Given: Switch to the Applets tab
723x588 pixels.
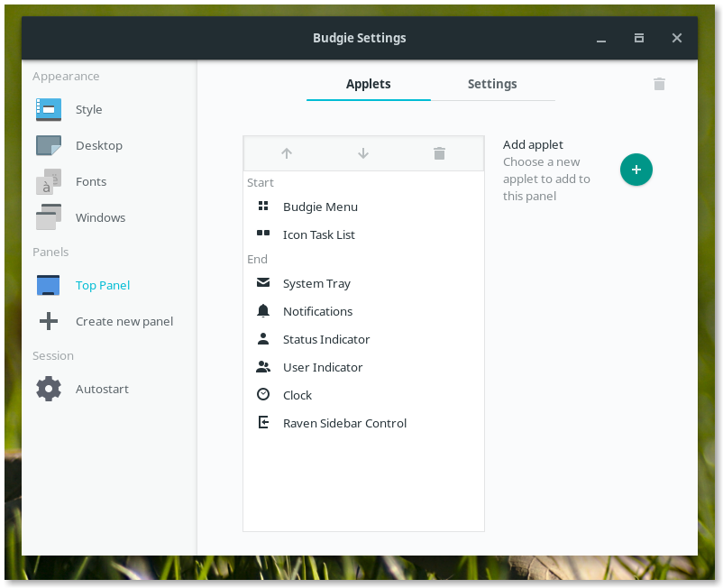Looking at the screenshot, I should point(369,84).
